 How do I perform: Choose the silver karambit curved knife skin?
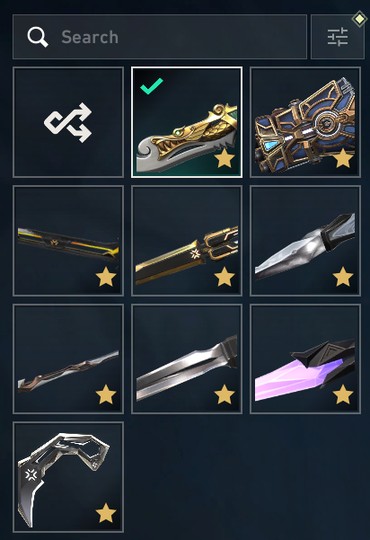click(x=68, y=477)
